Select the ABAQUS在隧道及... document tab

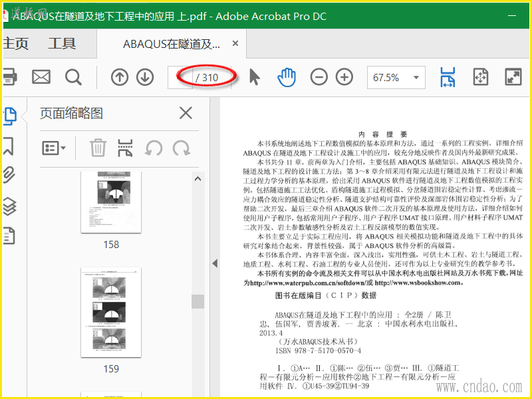(172, 44)
